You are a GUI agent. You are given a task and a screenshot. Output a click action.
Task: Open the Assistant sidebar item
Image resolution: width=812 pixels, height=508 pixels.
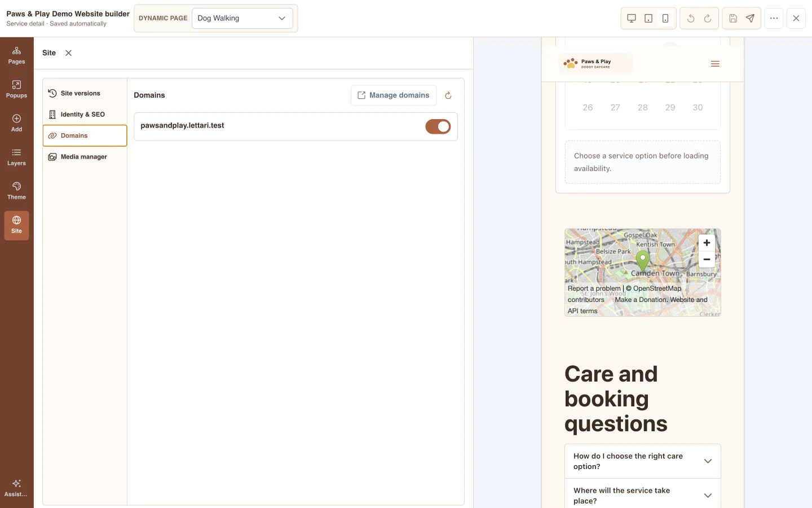click(x=16, y=488)
